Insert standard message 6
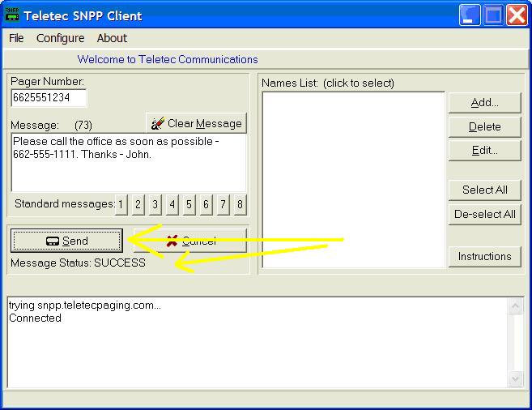The width and height of the screenshot is (532, 410). [x=206, y=205]
